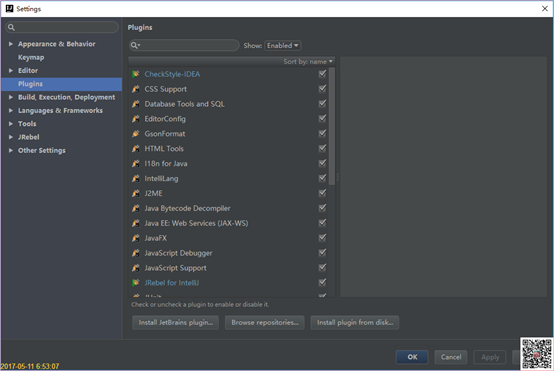
Task: Uncheck the EditorConfig plugin checkbox
Action: point(322,118)
